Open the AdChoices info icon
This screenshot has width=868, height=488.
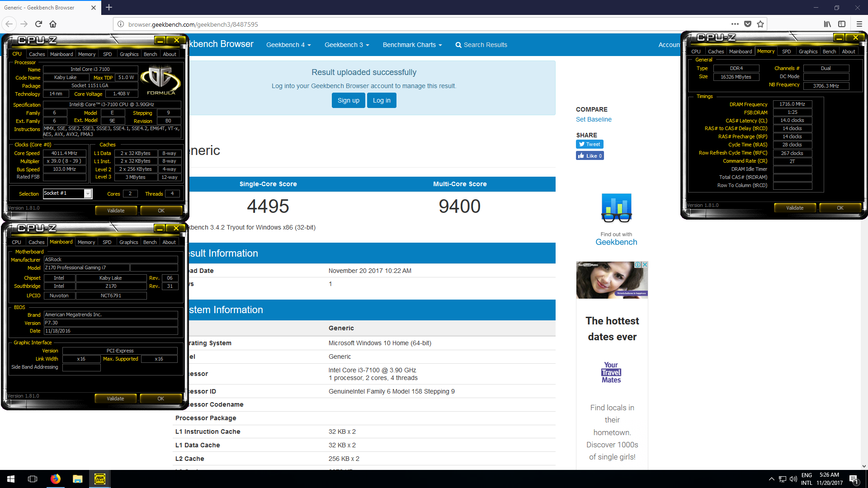pyautogui.click(x=637, y=265)
